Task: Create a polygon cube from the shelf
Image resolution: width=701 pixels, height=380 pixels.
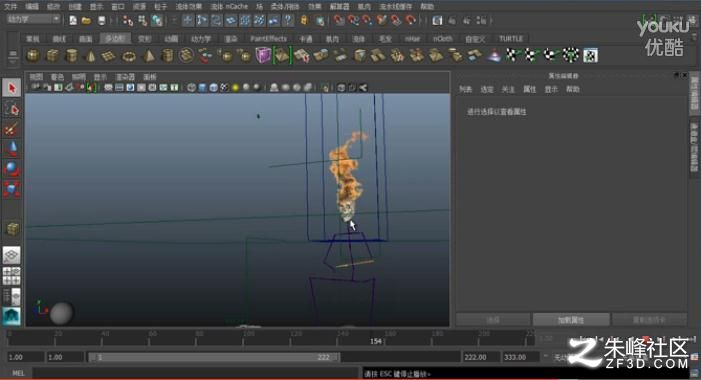Action: click(52, 56)
